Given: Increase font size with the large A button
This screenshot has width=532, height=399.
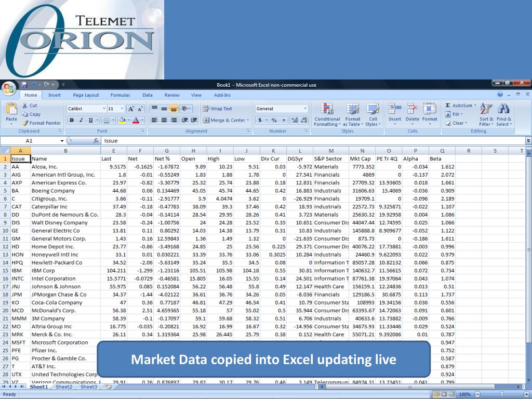Looking at the screenshot, I should pyautogui.click(x=130, y=109).
